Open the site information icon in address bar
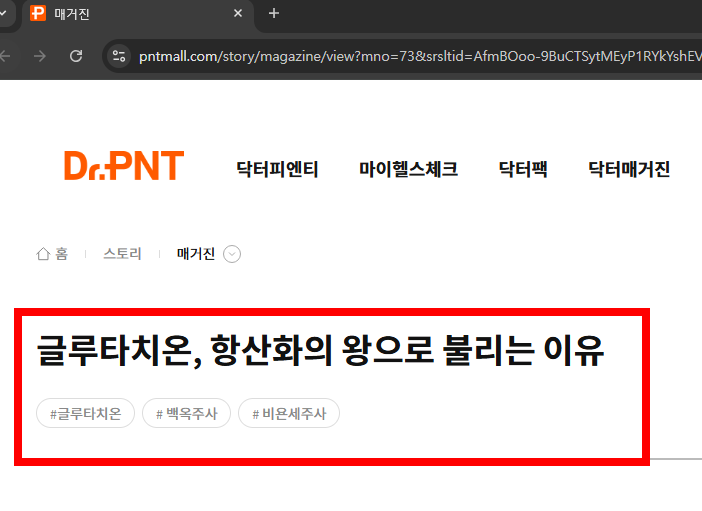702x511 pixels. tap(119, 56)
